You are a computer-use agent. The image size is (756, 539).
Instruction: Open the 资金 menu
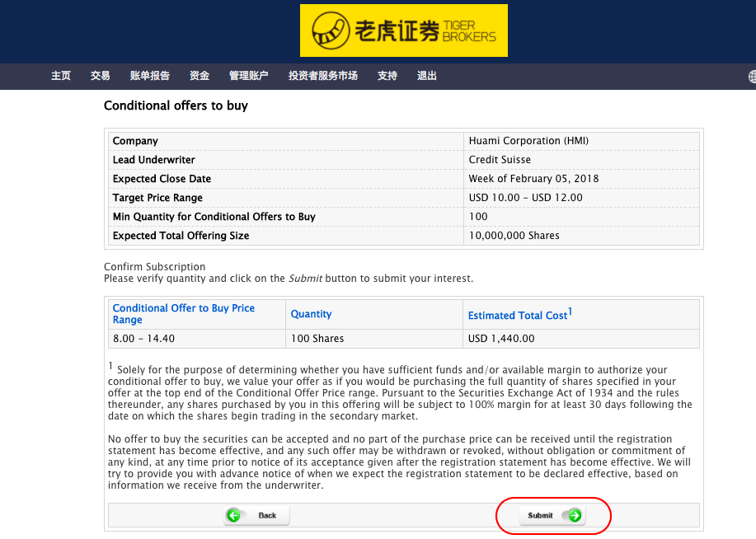coord(200,76)
